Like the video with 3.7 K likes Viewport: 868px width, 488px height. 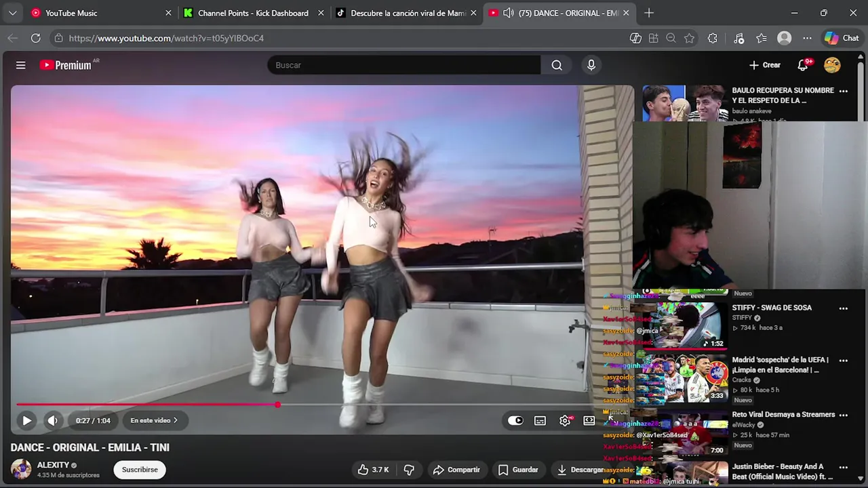click(372, 470)
